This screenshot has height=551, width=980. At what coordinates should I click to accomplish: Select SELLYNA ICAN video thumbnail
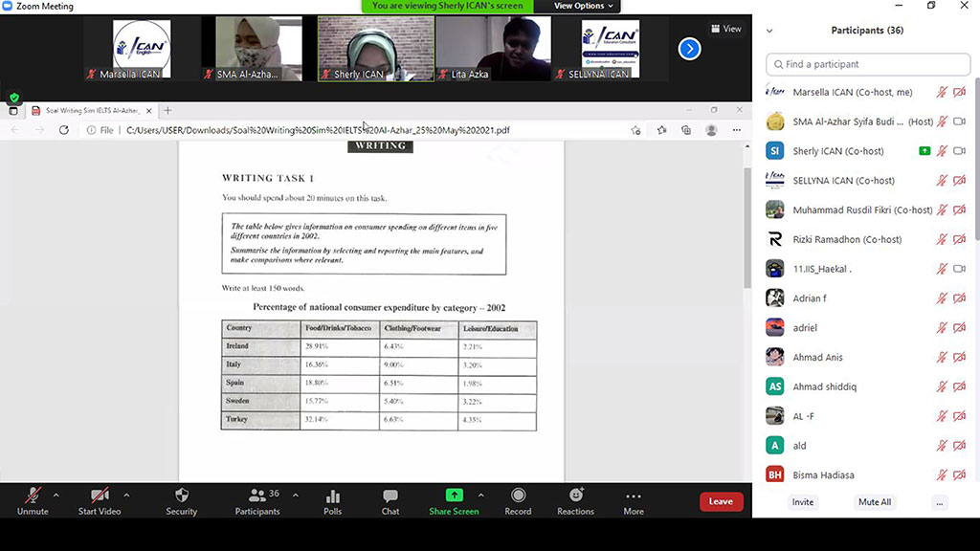point(611,49)
